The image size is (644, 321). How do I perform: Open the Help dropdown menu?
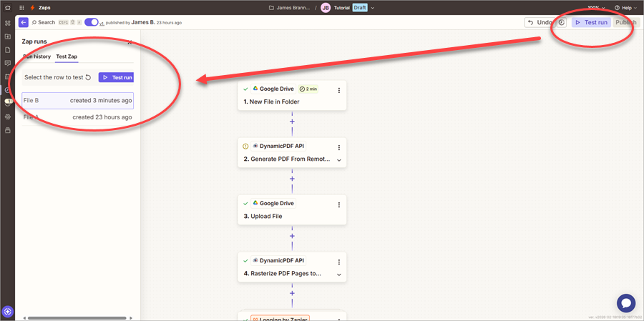[x=623, y=8]
